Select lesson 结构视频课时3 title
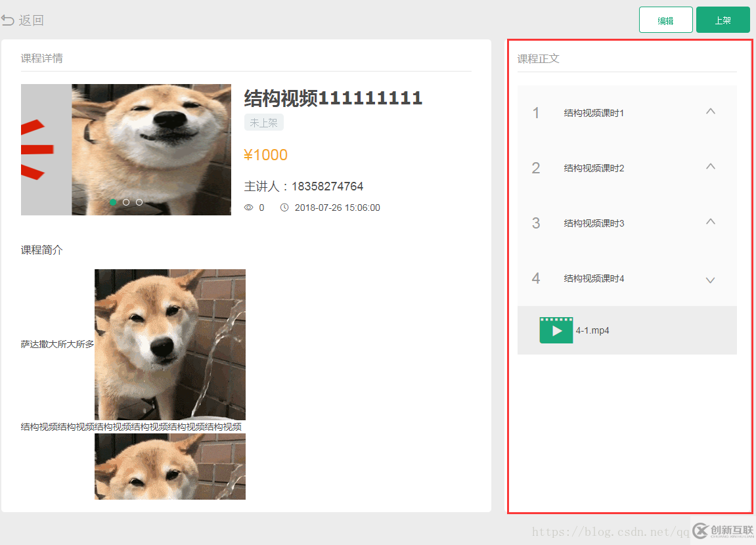The image size is (756, 545). point(594,223)
